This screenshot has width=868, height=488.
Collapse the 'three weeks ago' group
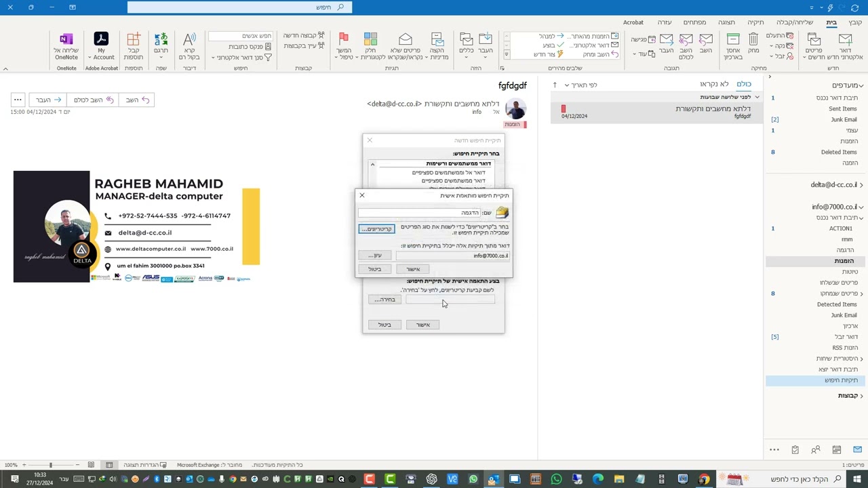coord(757,97)
